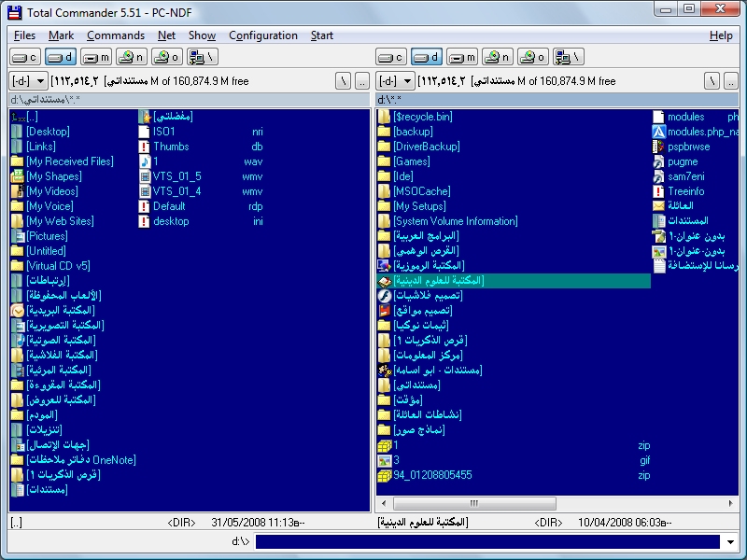Open the Net menu
747x560 pixels.
pos(166,35)
